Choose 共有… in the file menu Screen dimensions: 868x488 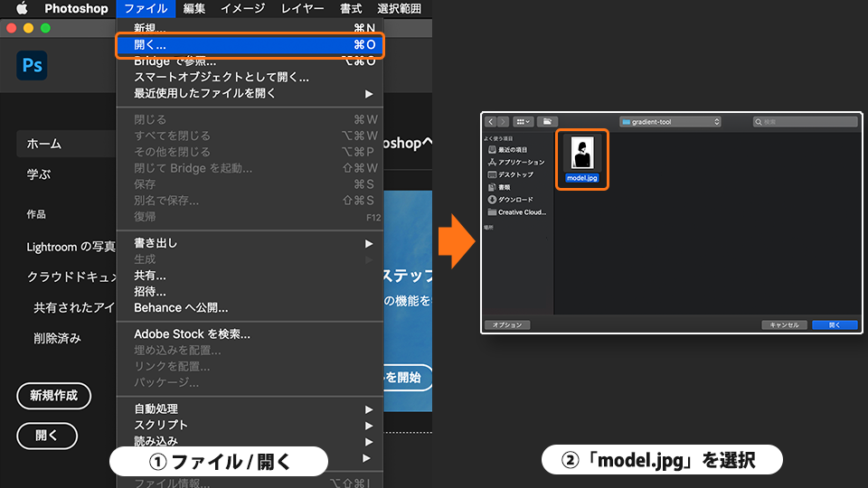[x=250, y=275]
